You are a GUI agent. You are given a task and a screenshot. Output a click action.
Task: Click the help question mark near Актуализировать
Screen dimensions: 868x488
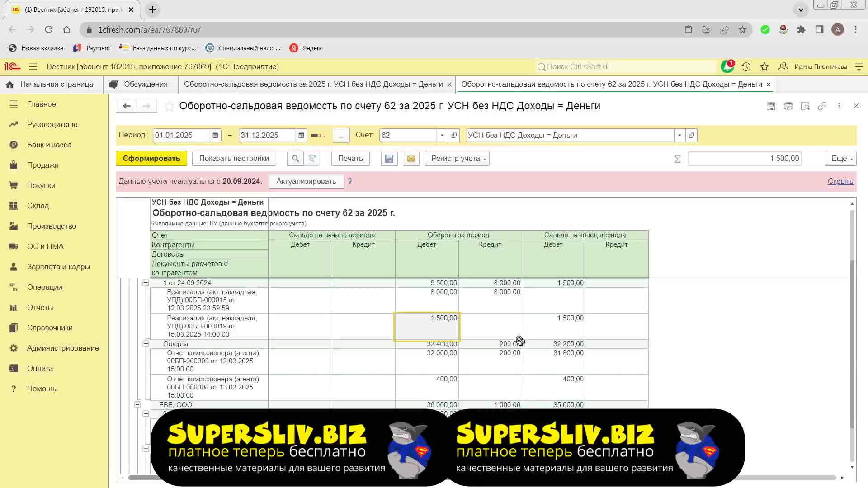click(350, 181)
